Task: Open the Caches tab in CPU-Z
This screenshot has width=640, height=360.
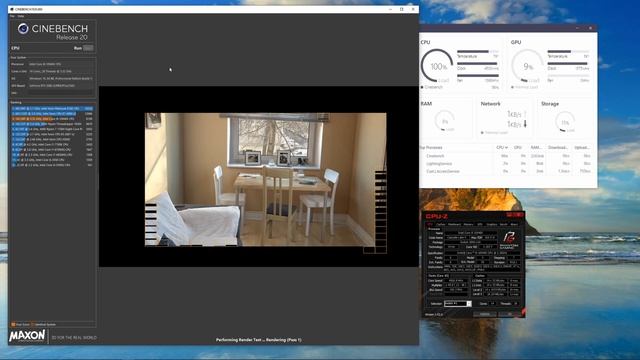Action: [440, 224]
